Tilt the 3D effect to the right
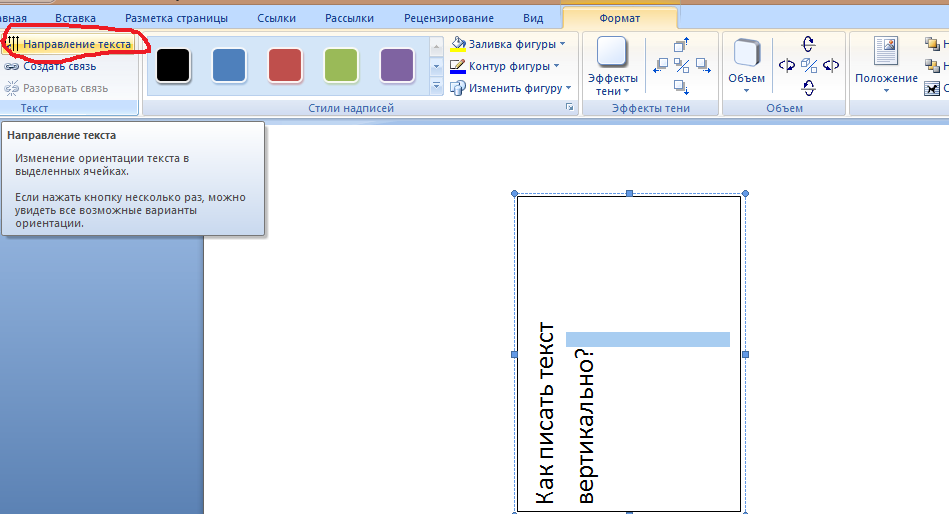Screen dimensions: 949x514 831,66
